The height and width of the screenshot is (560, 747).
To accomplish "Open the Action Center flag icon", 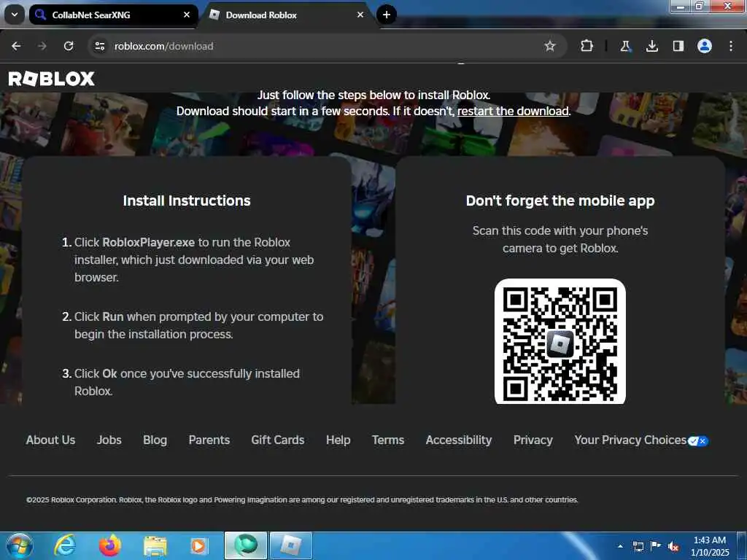I will coord(656,546).
